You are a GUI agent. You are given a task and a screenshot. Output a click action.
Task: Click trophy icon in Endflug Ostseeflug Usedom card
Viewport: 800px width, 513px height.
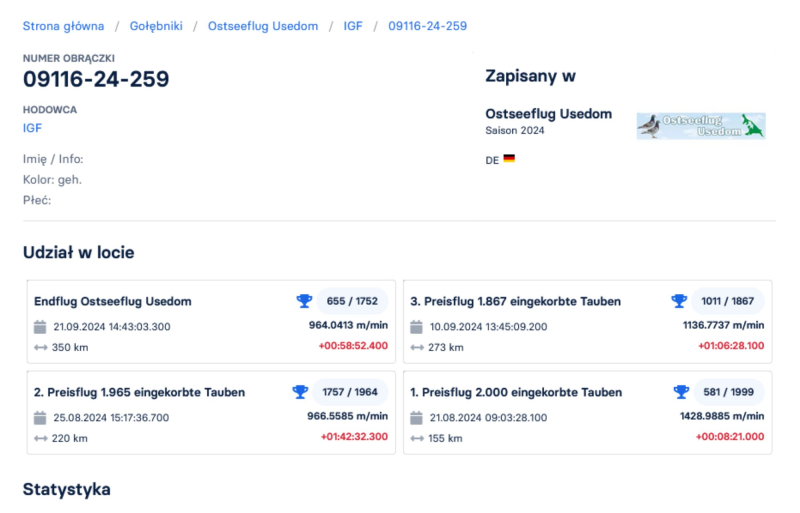coord(304,301)
